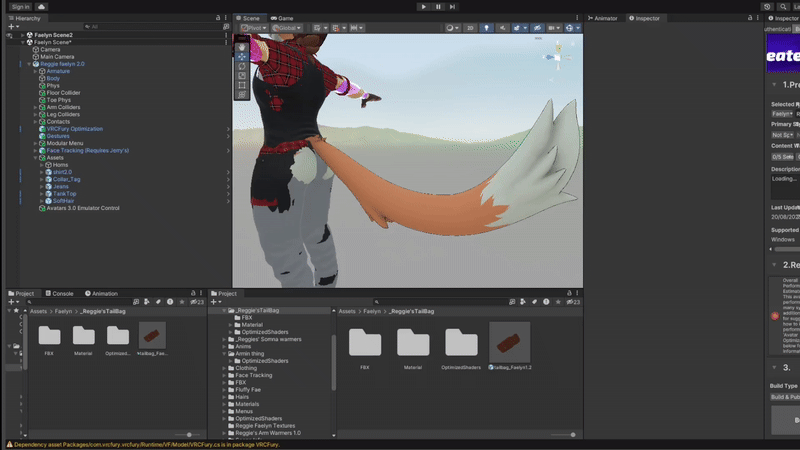Click the Play button
This screenshot has height=450, width=800.
[x=423, y=7]
